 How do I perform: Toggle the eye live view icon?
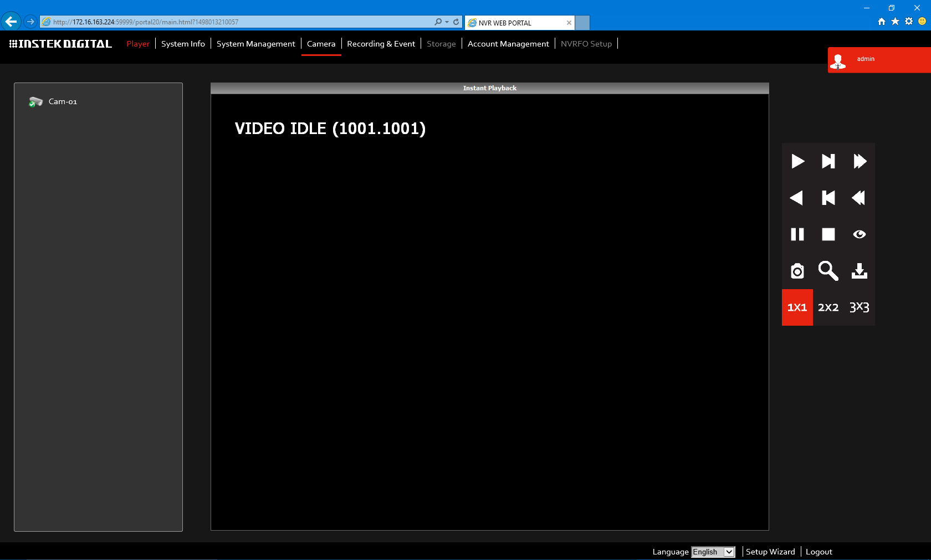[x=859, y=234]
